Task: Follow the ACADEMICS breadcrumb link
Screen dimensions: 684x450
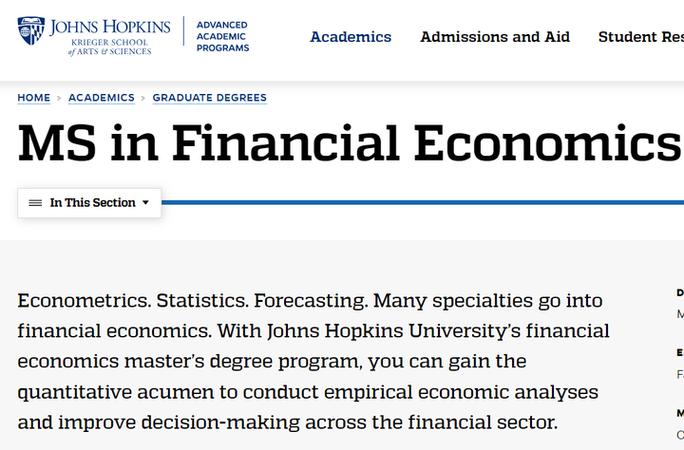Action: click(101, 98)
